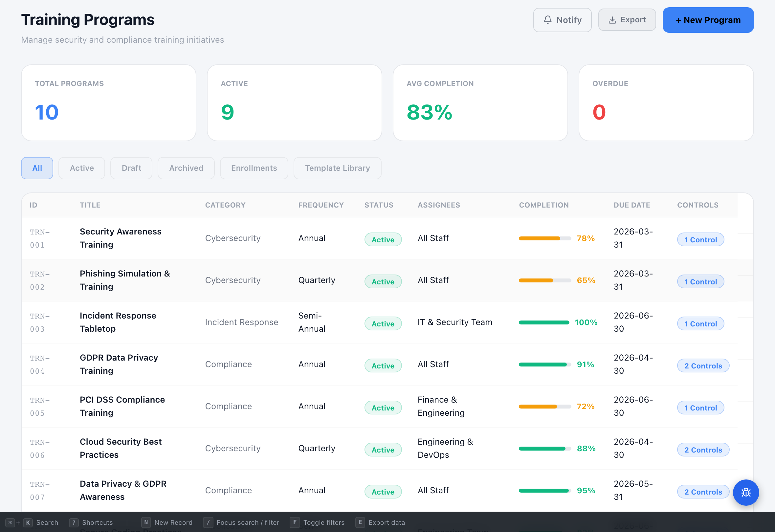Click the F key Toggle filters hint

coord(295,522)
